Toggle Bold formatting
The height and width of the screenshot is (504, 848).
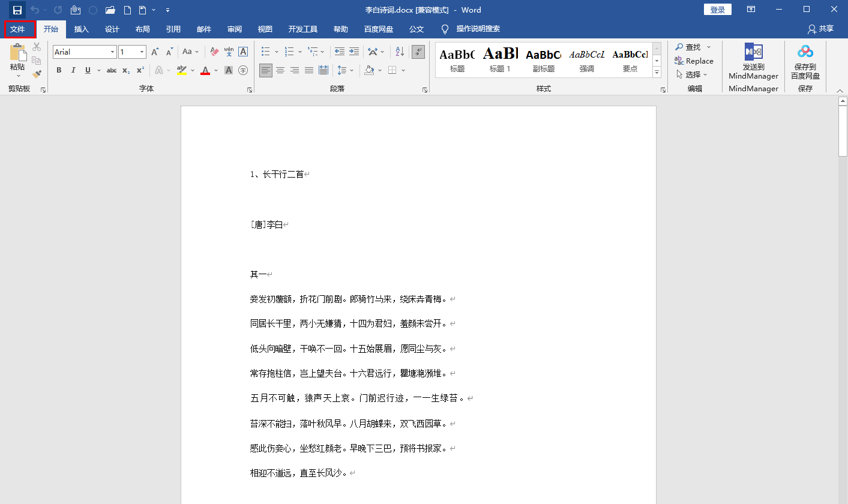59,70
